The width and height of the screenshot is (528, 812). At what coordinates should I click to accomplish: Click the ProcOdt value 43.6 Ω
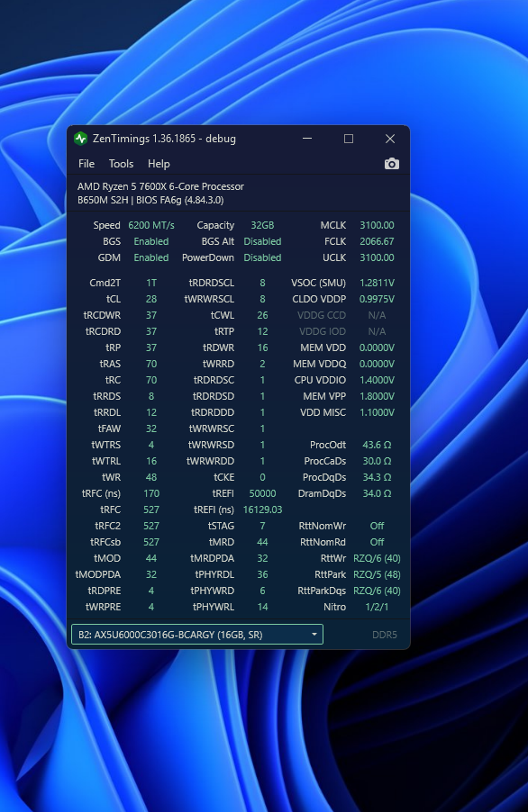(x=377, y=445)
